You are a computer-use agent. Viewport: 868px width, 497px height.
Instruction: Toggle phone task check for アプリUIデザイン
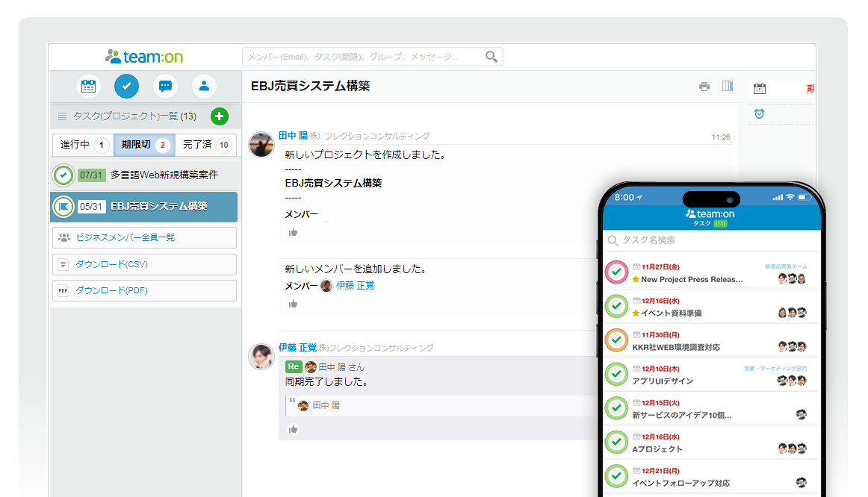click(x=616, y=375)
